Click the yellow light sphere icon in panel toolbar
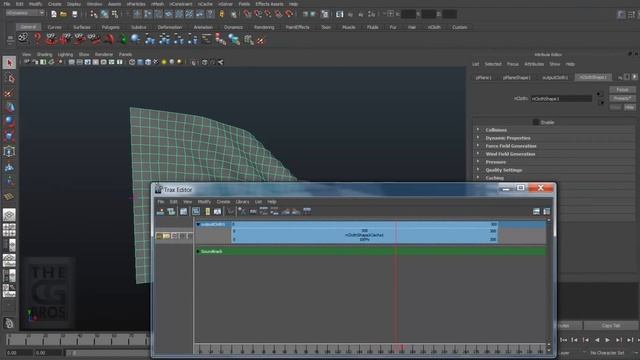Viewport: 640px width, 360px height. click(164, 62)
